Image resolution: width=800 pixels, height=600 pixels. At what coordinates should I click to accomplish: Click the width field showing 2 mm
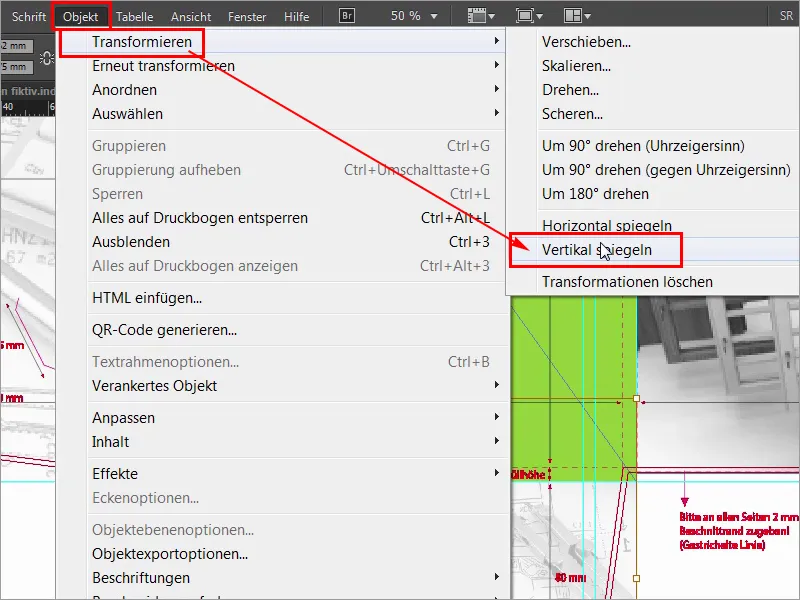18,45
